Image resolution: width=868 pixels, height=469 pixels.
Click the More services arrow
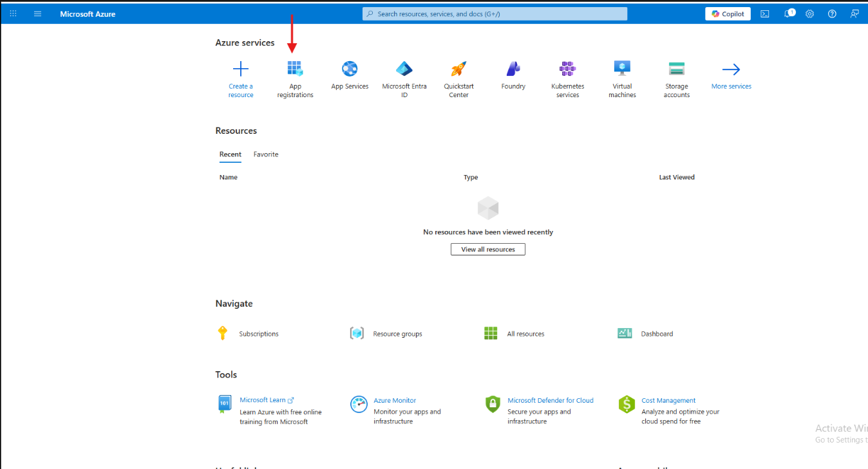731,69
